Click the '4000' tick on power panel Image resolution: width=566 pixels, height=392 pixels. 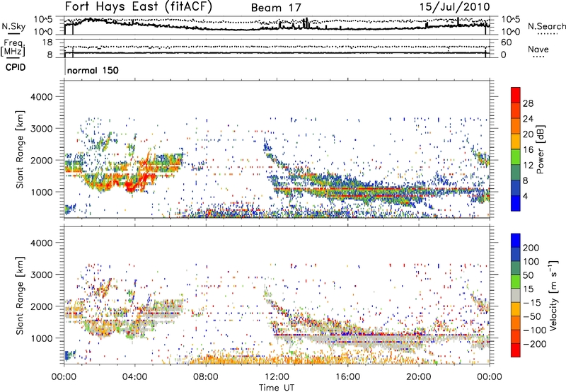(x=42, y=97)
